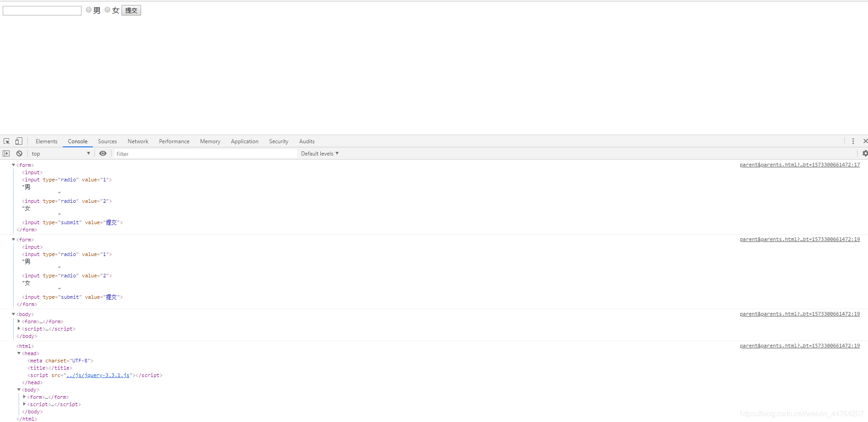Expand script inside html body node
Viewport: 868px width, 422px height.
(x=24, y=404)
